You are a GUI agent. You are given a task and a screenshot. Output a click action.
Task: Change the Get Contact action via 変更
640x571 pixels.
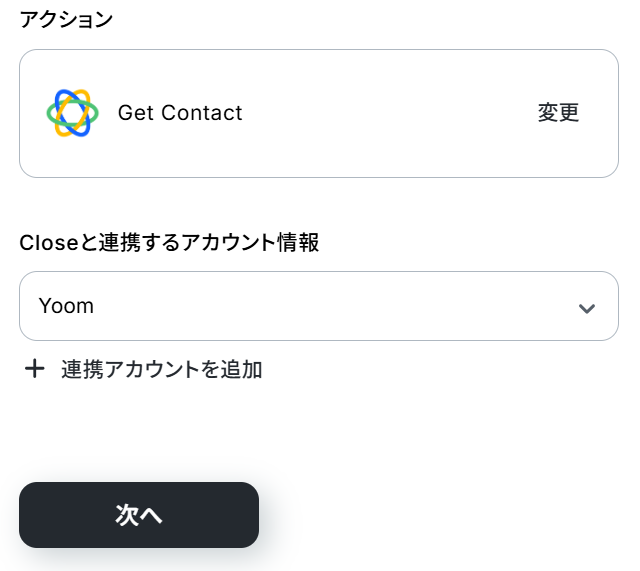tap(558, 113)
